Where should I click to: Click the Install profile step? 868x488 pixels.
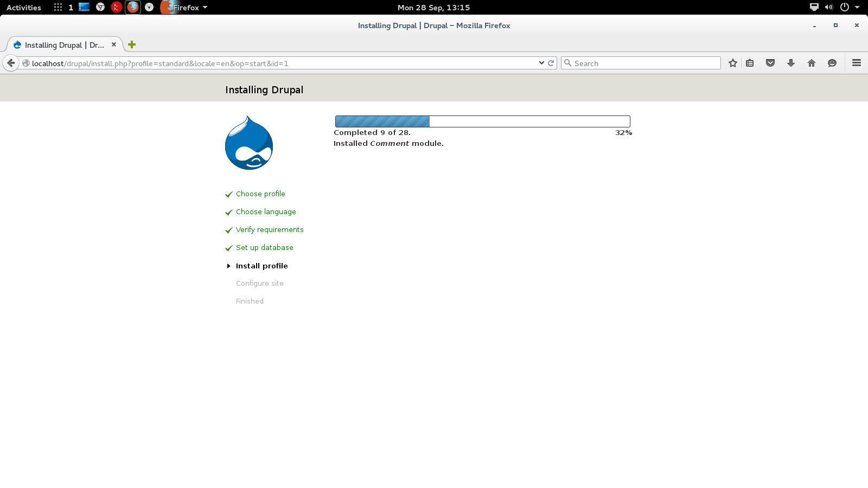[x=262, y=266]
